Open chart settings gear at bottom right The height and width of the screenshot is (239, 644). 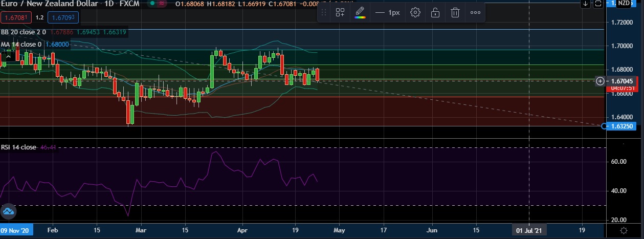pos(624,231)
